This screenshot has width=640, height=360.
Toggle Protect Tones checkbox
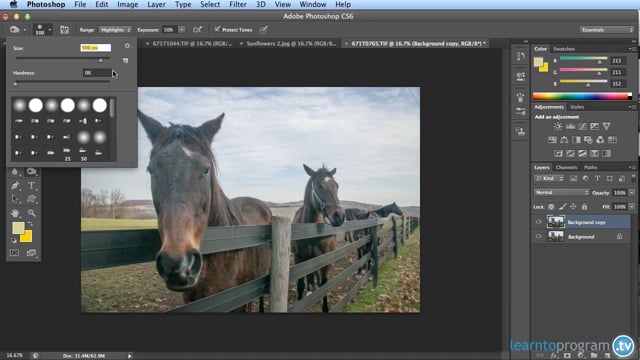(x=217, y=29)
